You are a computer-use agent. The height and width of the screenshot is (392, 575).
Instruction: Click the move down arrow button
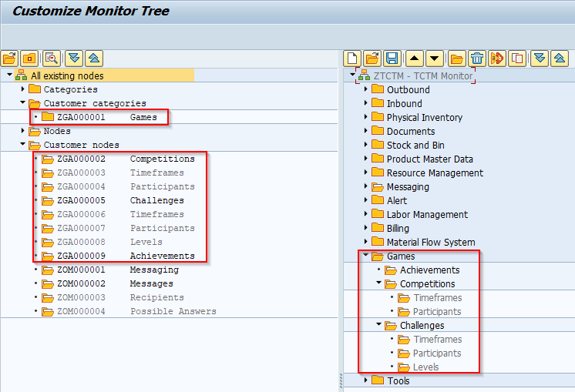point(434,59)
